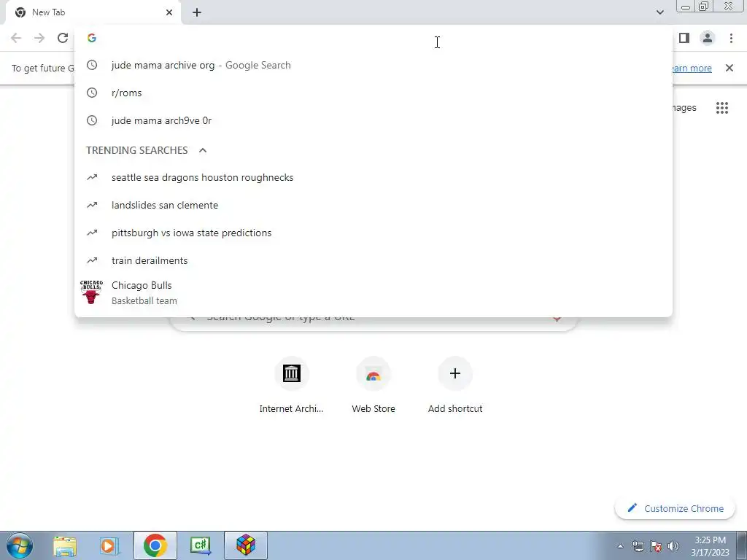Viewport: 747px width, 560px height.
Task: Open the Internet Archive shortcut
Action: 291,386
